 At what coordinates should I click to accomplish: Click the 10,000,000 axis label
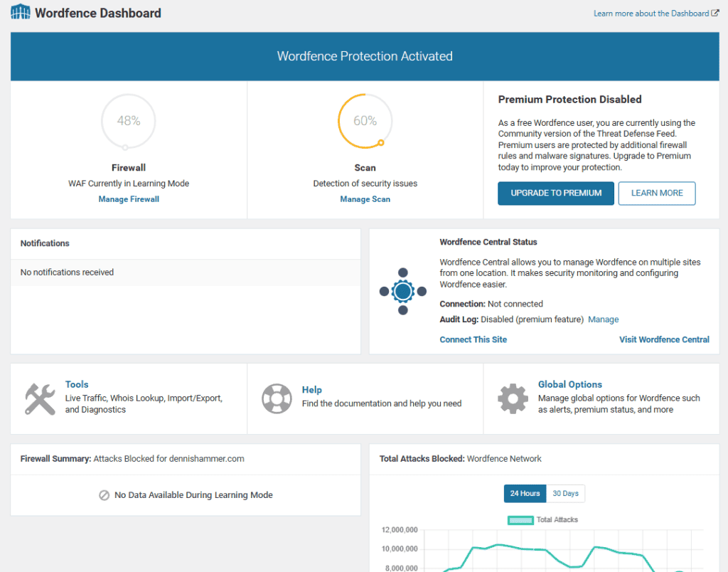coord(400,549)
